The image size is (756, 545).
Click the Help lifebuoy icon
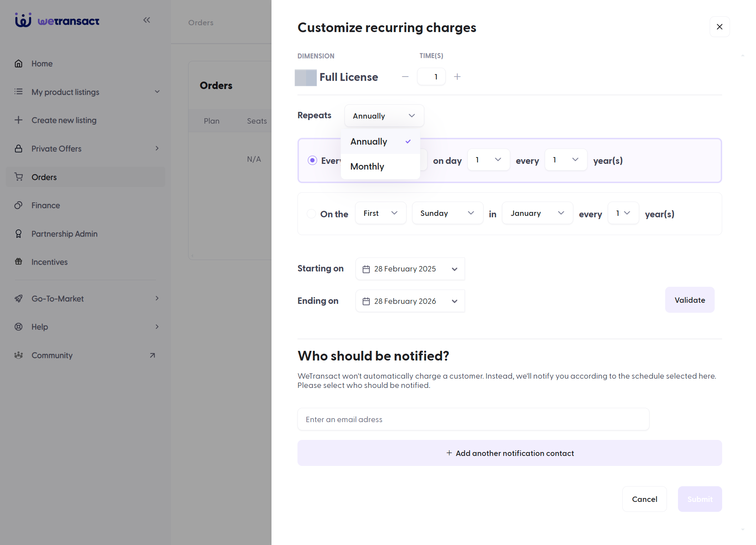click(x=19, y=327)
